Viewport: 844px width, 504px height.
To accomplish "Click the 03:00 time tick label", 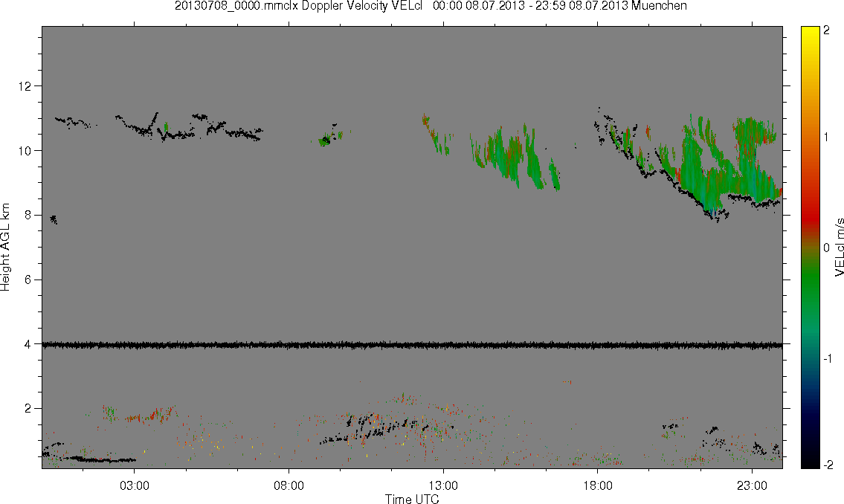I will click(x=134, y=485).
